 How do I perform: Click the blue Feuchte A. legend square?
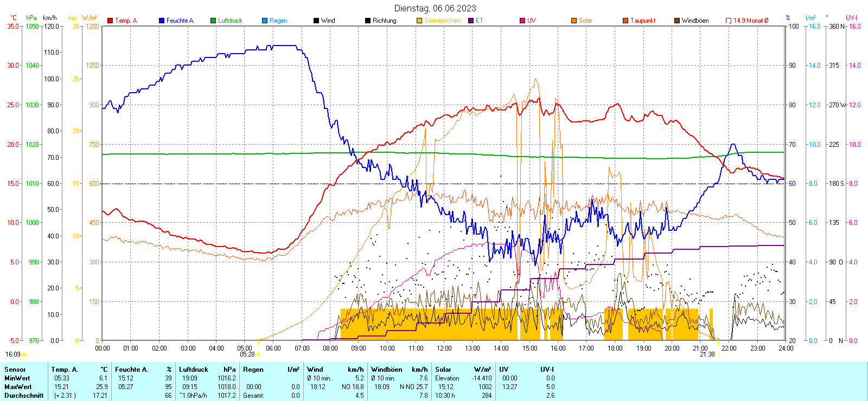pos(162,21)
